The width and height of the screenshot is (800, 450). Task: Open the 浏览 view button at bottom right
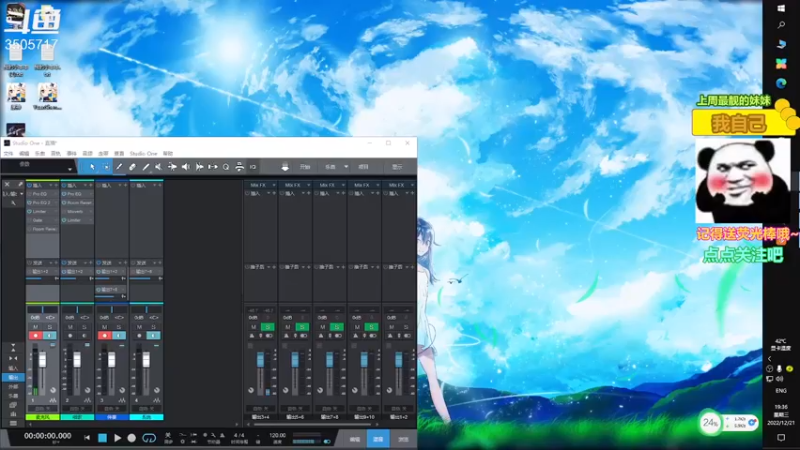(403, 439)
